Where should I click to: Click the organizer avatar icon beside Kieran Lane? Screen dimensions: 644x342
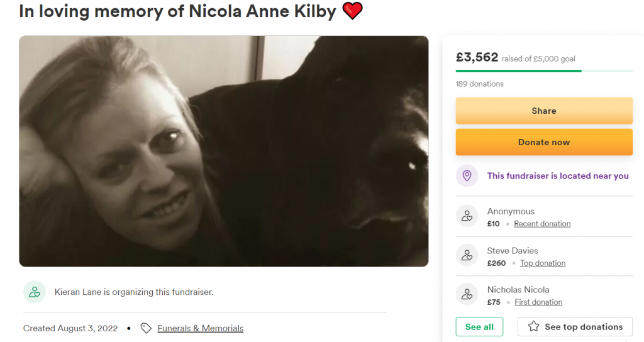[x=35, y=292]
